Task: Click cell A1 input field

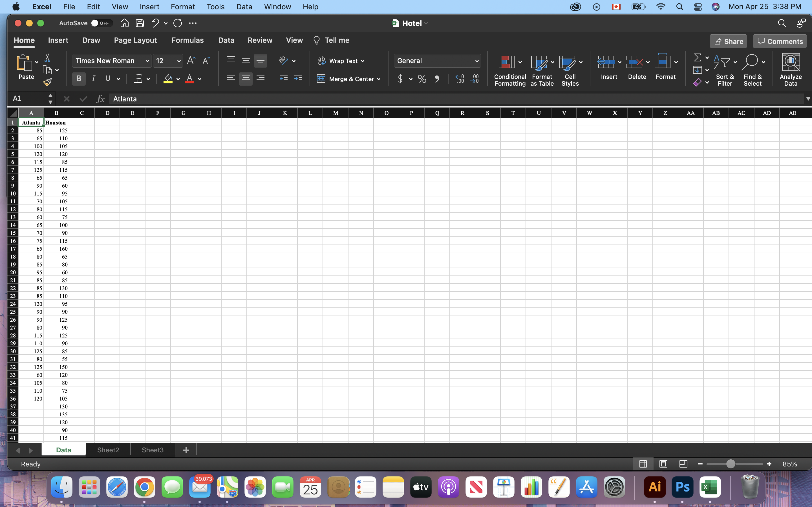Action: point(30,123)
